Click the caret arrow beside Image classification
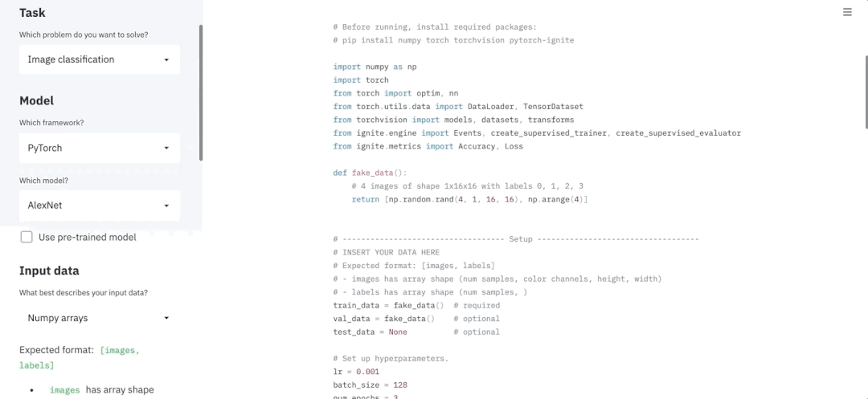 click(x=166, y=59)
